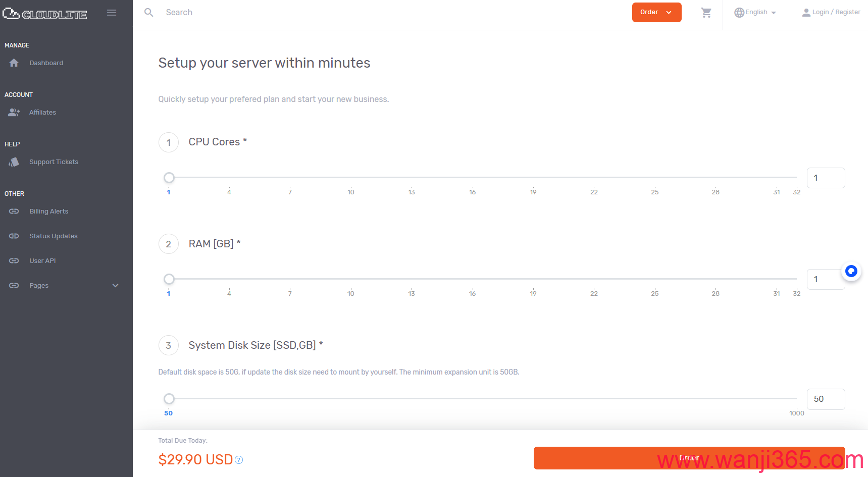Screen dimensions: 868x477
Task: Open the shopping cart
Action: coord(706,13)
